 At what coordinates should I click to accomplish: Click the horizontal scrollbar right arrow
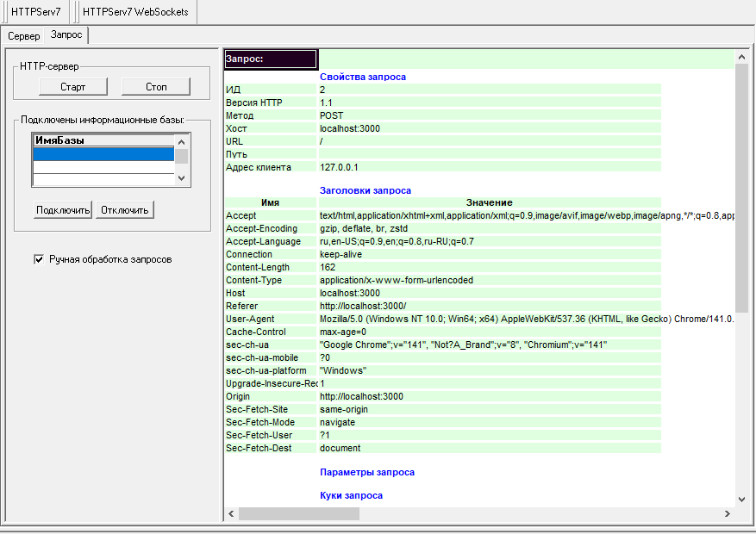tap(727, 513)
